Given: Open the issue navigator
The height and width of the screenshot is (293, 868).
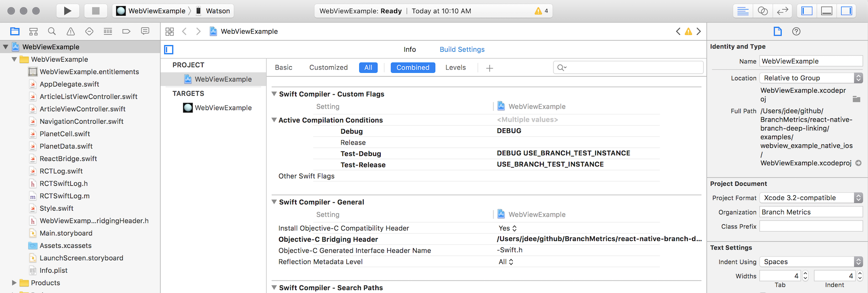Looking at the screenshot, I should [x=71, y=31].
